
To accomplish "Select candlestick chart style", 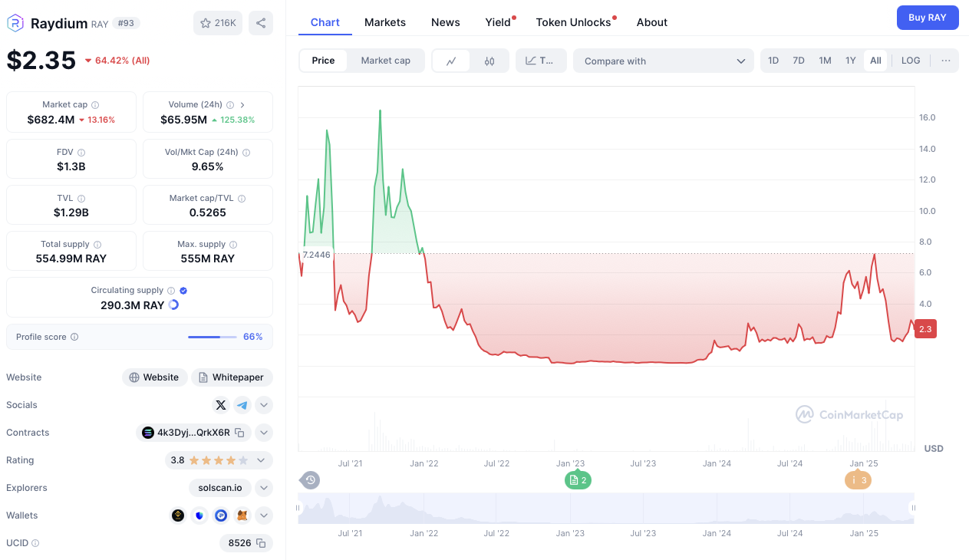I will tap(489, 61).
